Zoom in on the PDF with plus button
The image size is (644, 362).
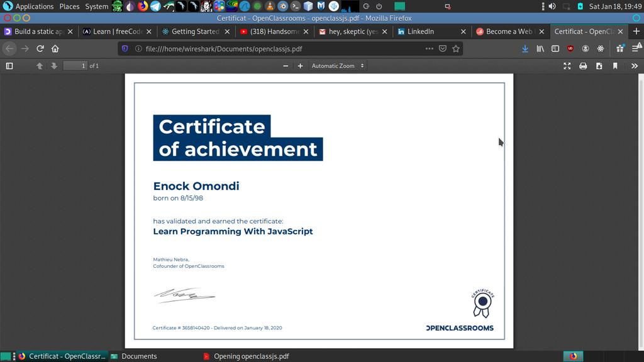[300, 65]
